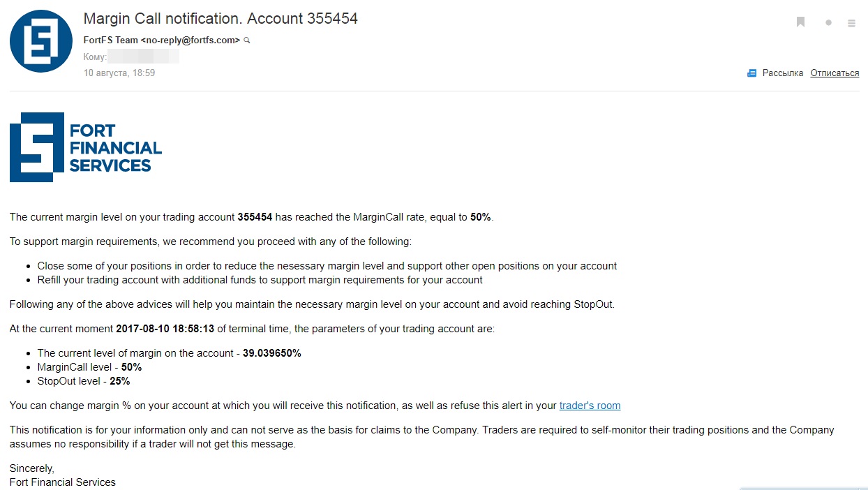Open the message options menu icon

tap(851, 23)
